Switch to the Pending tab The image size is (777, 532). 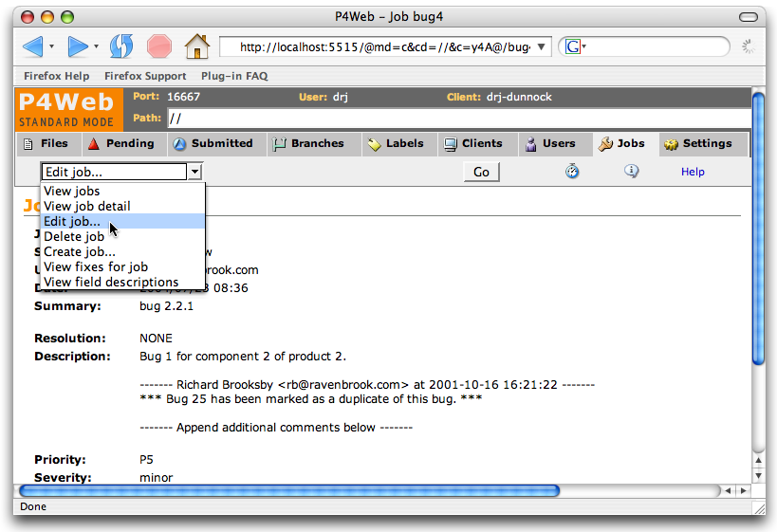(x=121, y=144)
